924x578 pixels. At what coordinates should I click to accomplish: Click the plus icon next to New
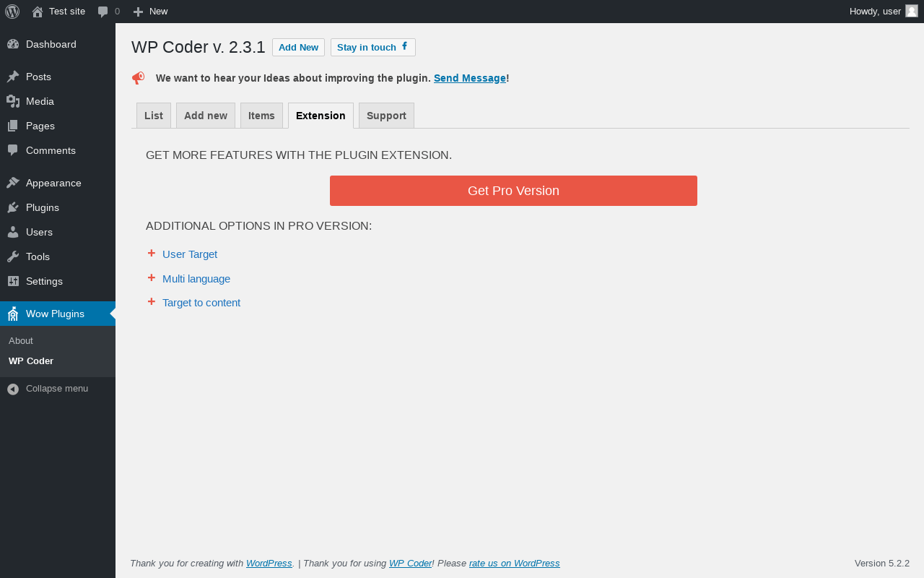139,12
